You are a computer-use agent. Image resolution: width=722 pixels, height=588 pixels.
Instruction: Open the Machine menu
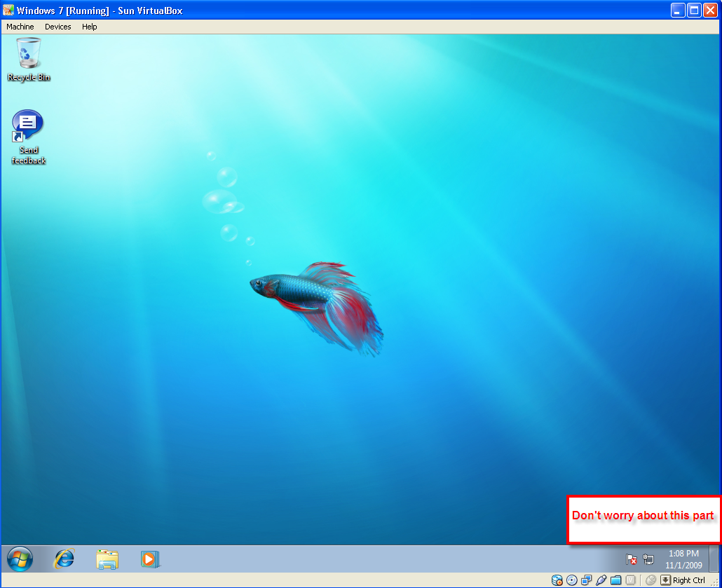[20, 27]
